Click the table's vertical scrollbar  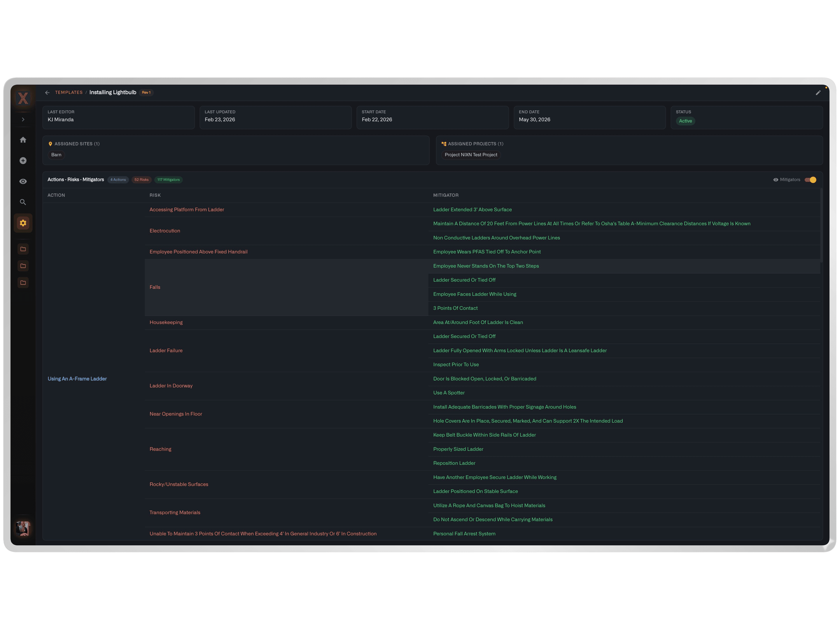point(821,225)
